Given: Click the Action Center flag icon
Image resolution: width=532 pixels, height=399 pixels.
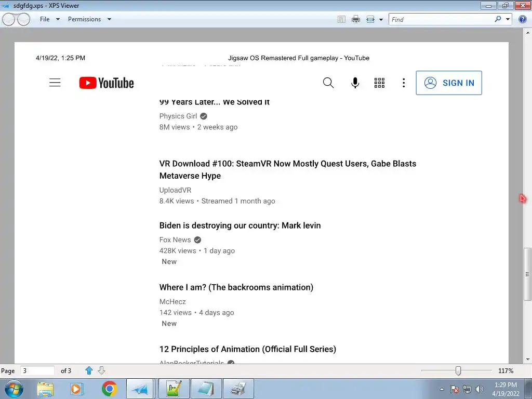Looking at the screenshot, I should [455, 389].
